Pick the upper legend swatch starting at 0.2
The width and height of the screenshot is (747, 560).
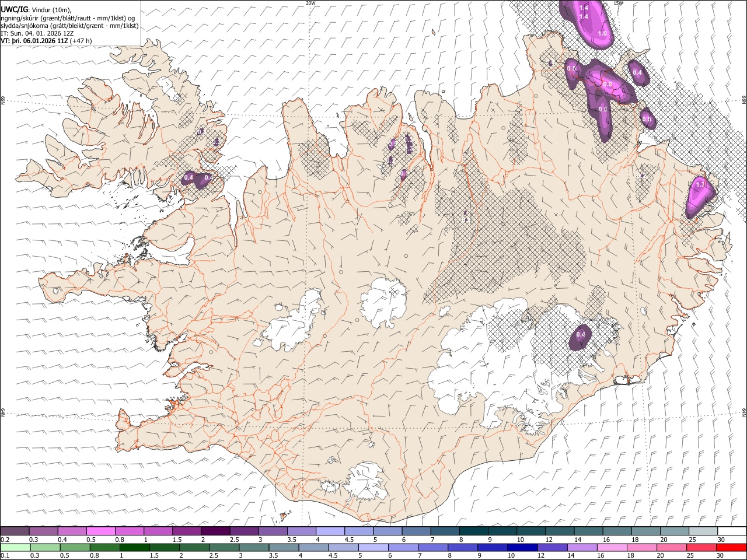15,531
